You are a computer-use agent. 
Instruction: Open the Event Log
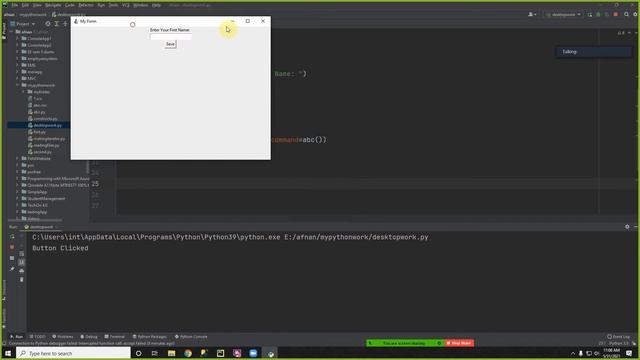point(619,337)
